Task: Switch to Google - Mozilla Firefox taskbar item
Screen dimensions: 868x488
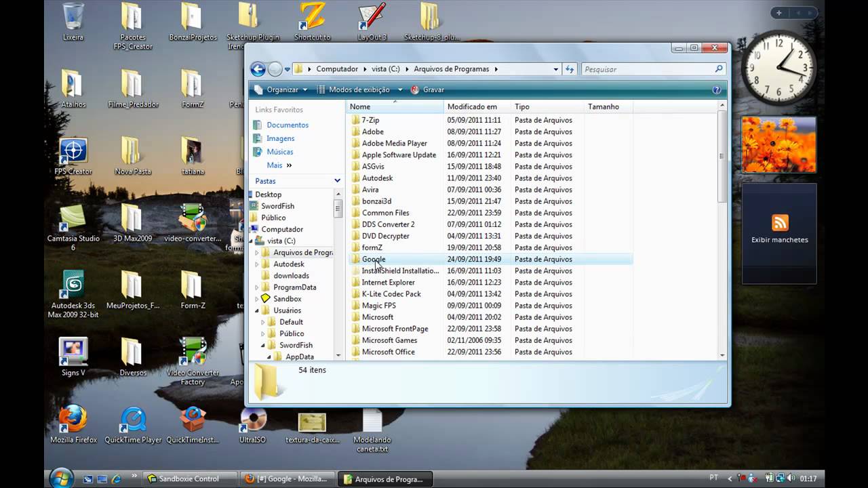Action: pyautogui.click(x=288, y=479)
